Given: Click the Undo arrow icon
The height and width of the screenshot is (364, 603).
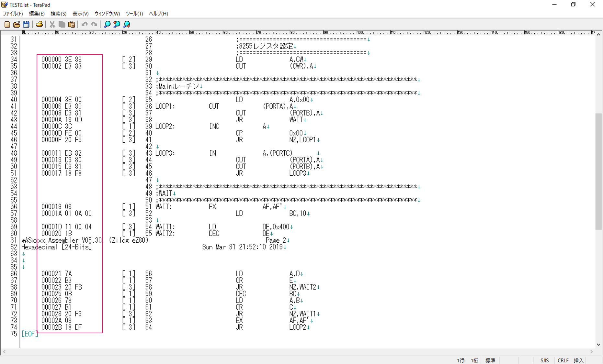Looking at the screenshot, I should pyautogui.click(x=85, y=24).
